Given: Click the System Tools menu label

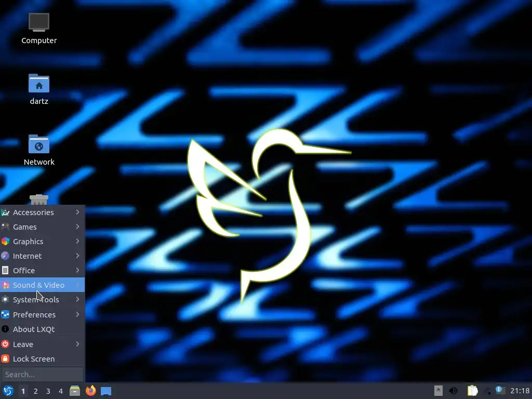Looking at the screenshot, I should (36, 300).
